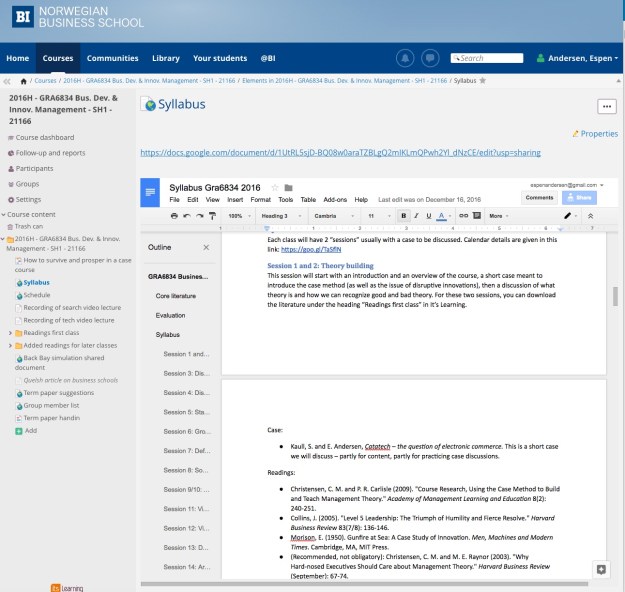Click the paint format icon
625x592 pixels.
pos(212,215)
